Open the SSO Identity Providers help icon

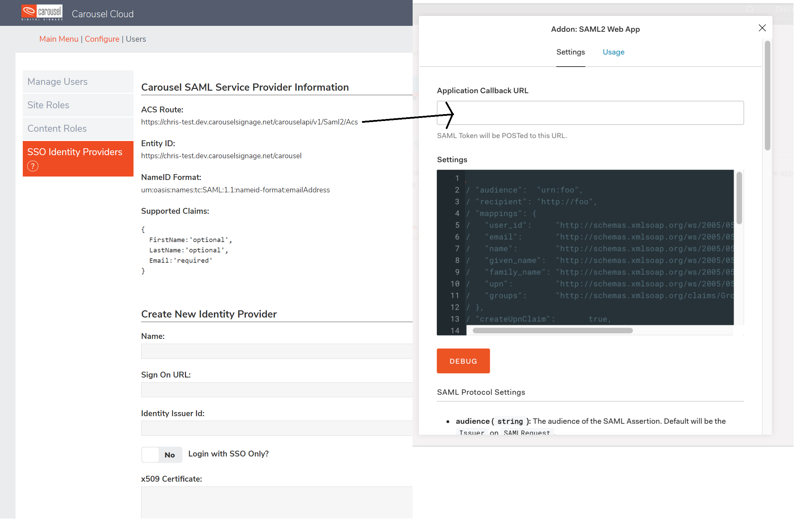pos(32,166)
